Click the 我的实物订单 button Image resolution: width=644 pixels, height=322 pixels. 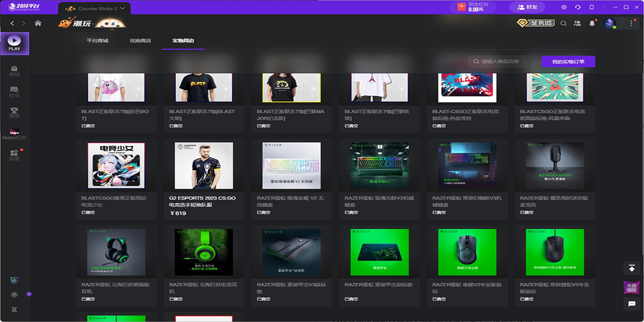(x=568, y=62)
